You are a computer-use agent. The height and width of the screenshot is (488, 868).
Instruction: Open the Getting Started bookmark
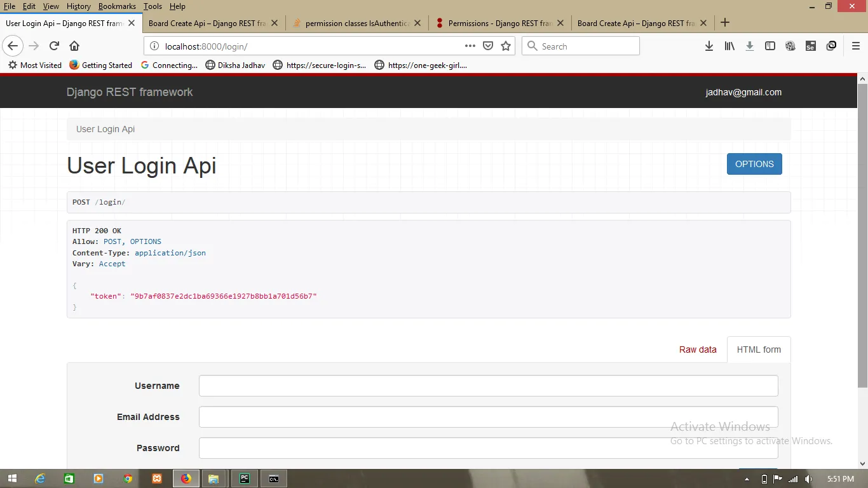(x=100, y=65)
